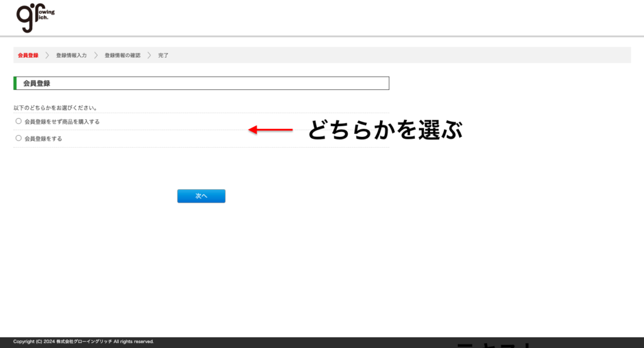Click the chevron after the 会員登録 breadcrumb
Image resolution: width=644 pixels, height=348 pixels.
coord(47,55)
